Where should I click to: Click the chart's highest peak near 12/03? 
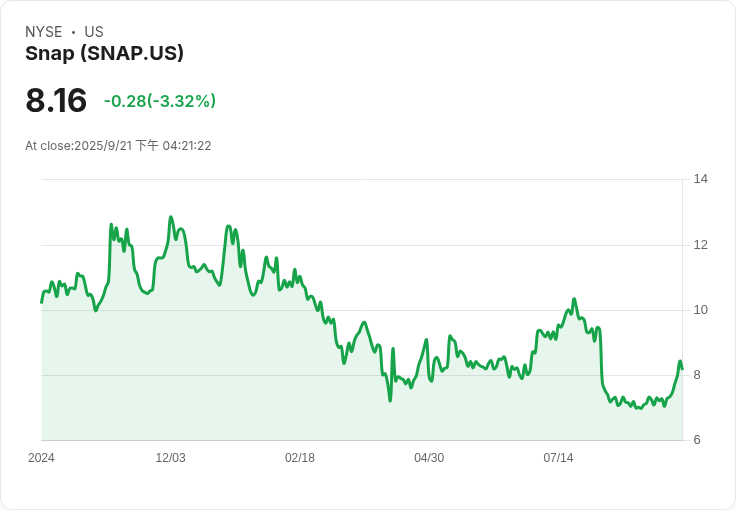pos(170,217)
